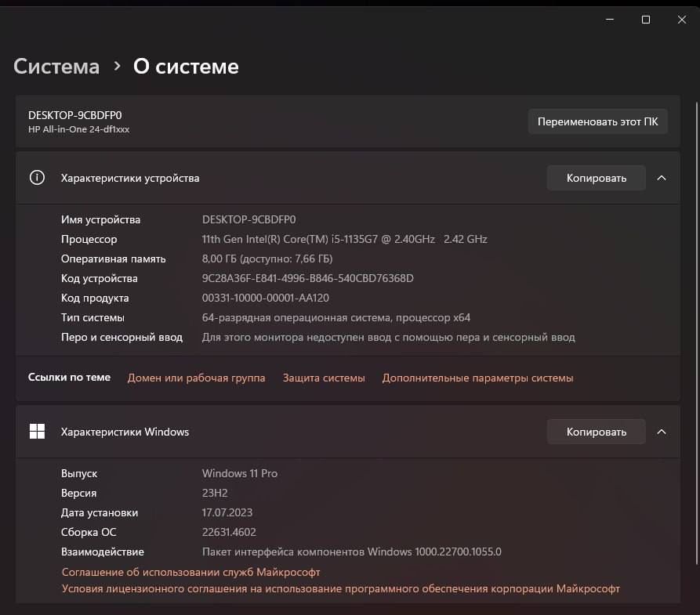The height and width of the screenshot is (615, 700).
Task: Click the Сборка ОС label
Action: point(89,533)
